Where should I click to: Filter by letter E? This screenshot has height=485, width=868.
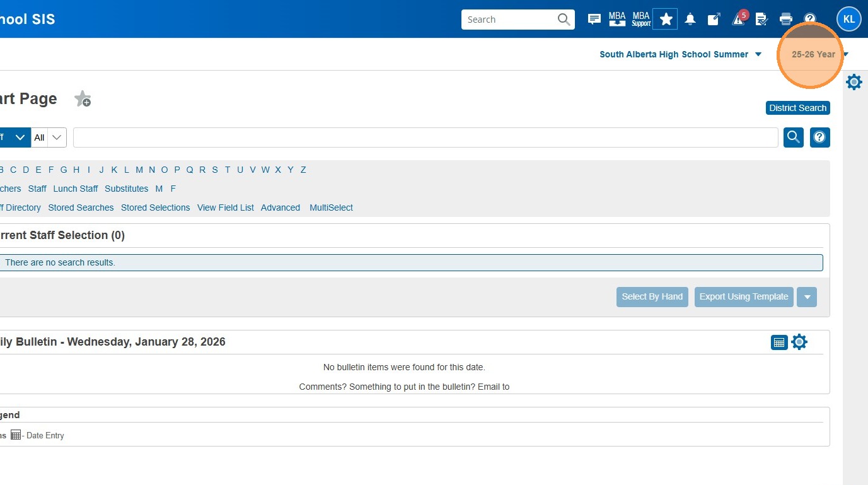click(x=38, y=170)
